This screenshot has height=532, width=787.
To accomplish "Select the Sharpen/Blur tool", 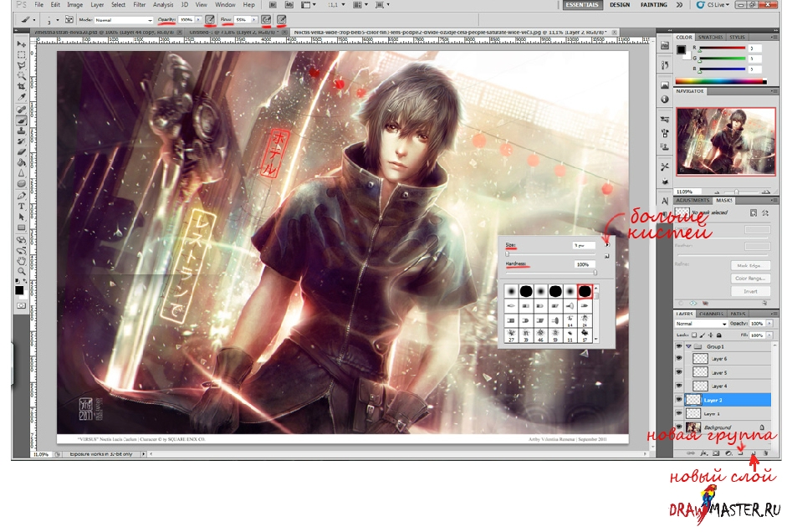I will [21, 173].
